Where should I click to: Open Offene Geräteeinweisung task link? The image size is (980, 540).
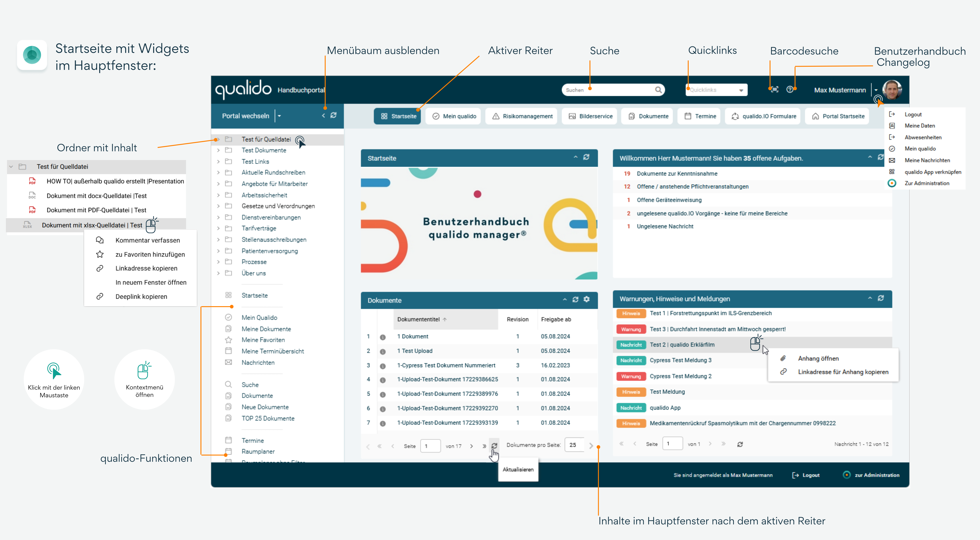tap(669, 200)
